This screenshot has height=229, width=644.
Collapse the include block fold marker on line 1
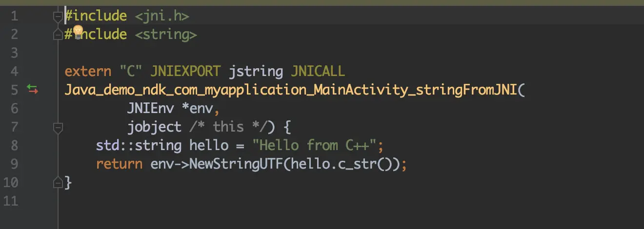pos(58,16)
